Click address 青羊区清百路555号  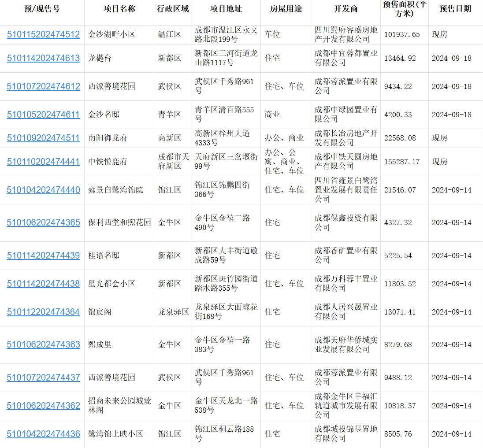pos(224,115)
